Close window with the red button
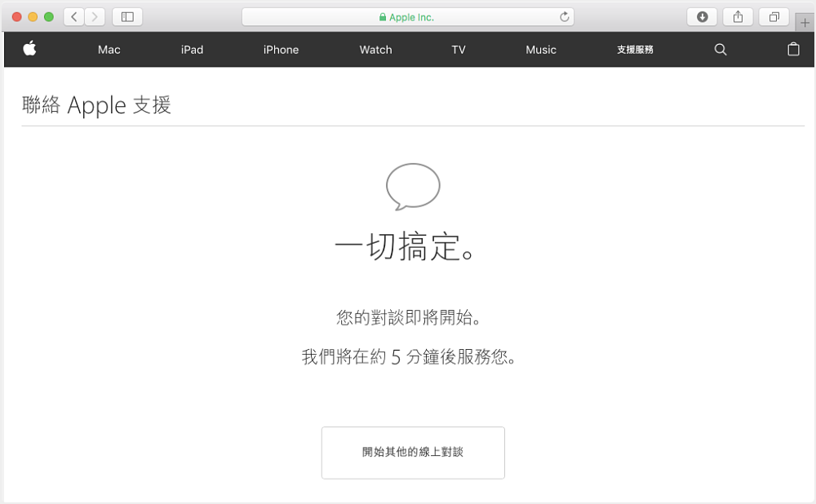The width and height of the screenshot is (816, 504). pos(16,16)
